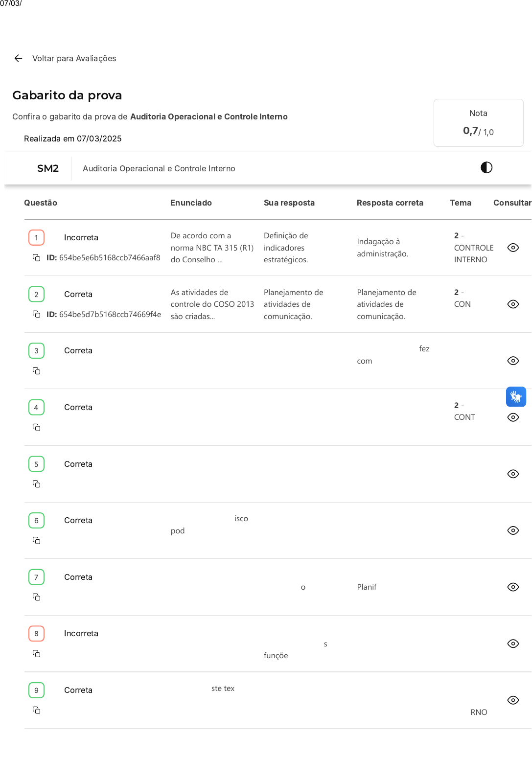Open question 6 using the eye icon

coord(513,530)
